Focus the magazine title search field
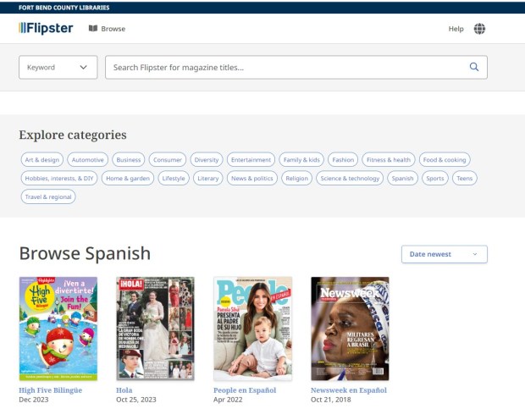The width and height of the screenshot is (525, 420). pos(286,67)
